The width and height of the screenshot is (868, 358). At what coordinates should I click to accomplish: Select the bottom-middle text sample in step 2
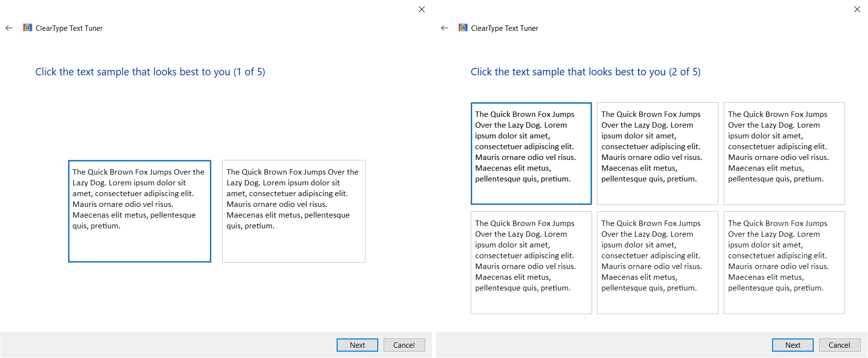[x=658, y=263]
